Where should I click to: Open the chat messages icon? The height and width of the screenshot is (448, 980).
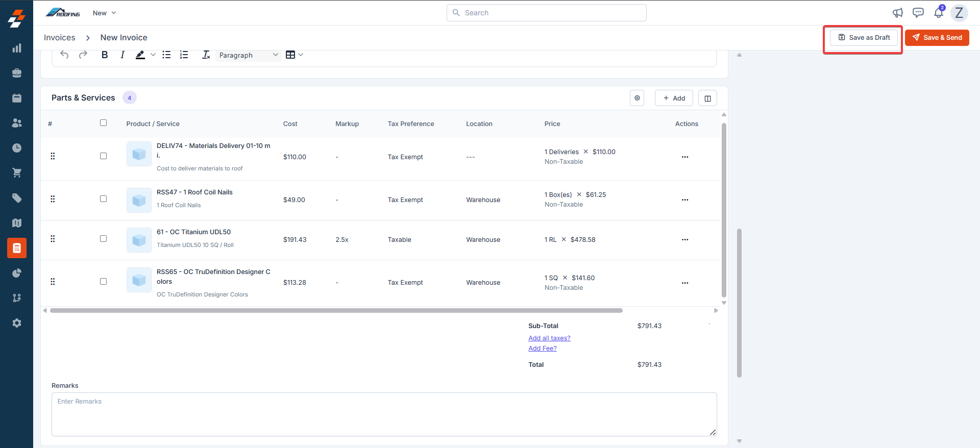point(918,13)
